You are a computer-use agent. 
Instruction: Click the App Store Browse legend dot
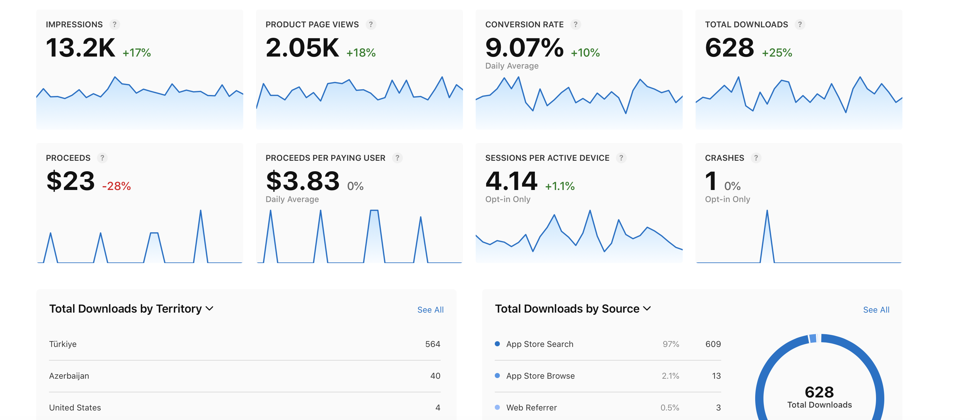[497, 376]
